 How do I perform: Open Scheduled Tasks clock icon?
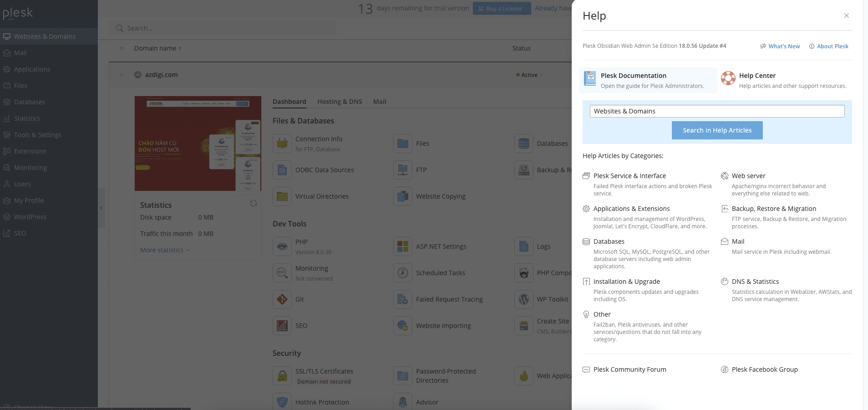[x=403, y=273]
